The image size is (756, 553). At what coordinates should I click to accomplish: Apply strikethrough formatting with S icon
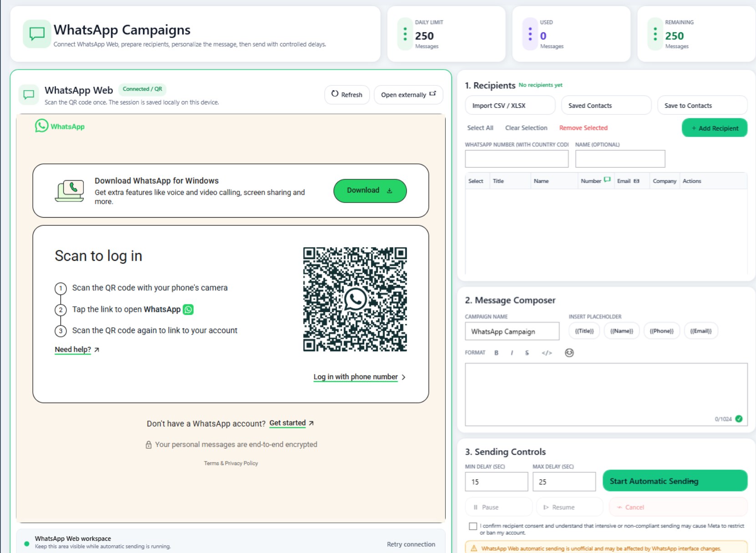pyautogui.click(x=527, y=353)
